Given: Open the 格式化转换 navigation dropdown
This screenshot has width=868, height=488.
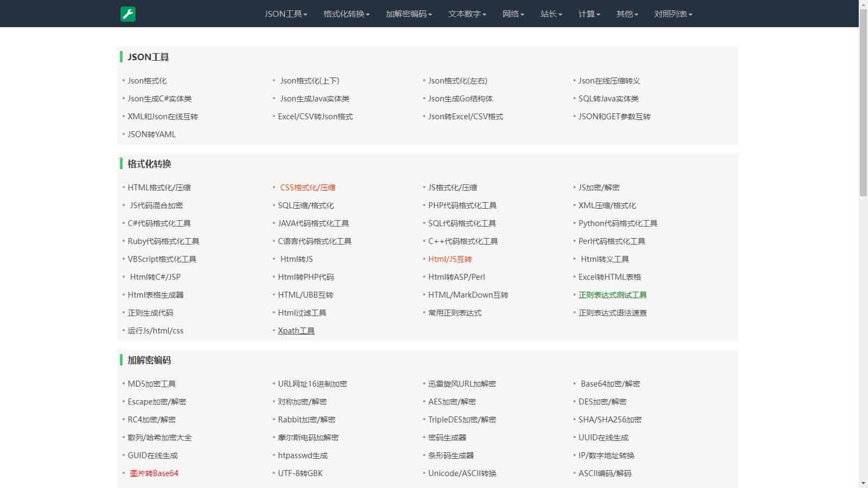Looking at the screenshot, I should point(346,14).
